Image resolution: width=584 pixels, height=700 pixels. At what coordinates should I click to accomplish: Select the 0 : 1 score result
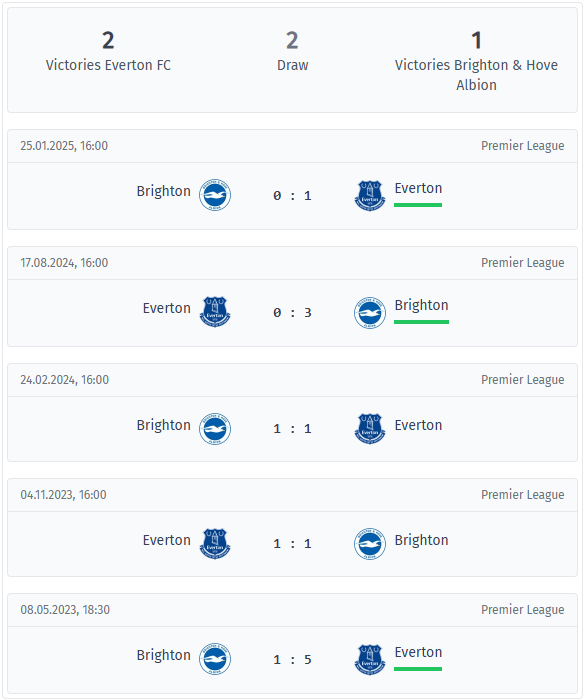292,196
